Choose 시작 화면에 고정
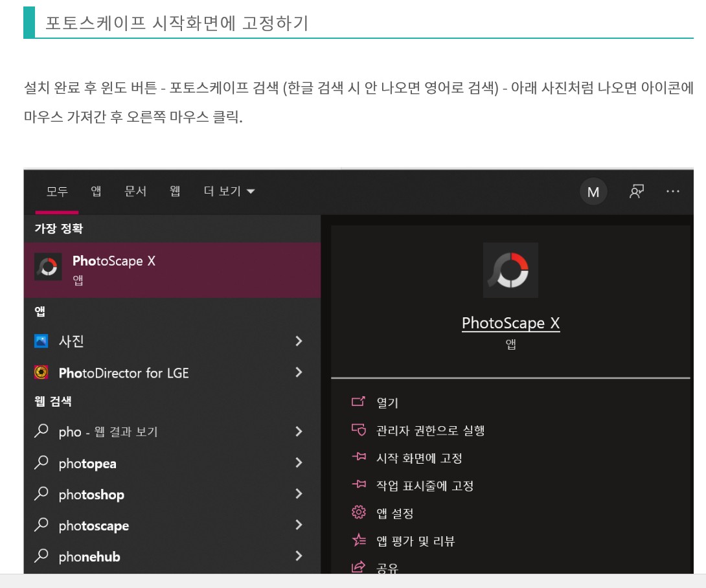 [x=419, y=458]
